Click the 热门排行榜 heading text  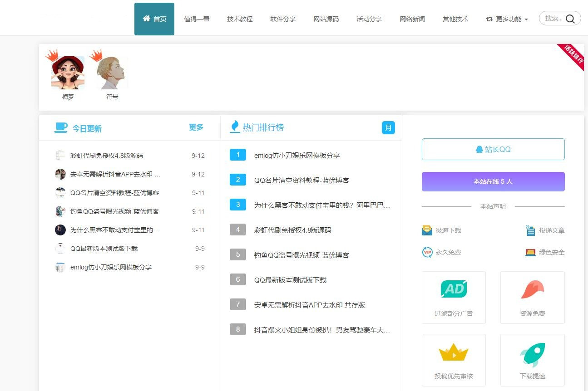(x=263, y=127)
